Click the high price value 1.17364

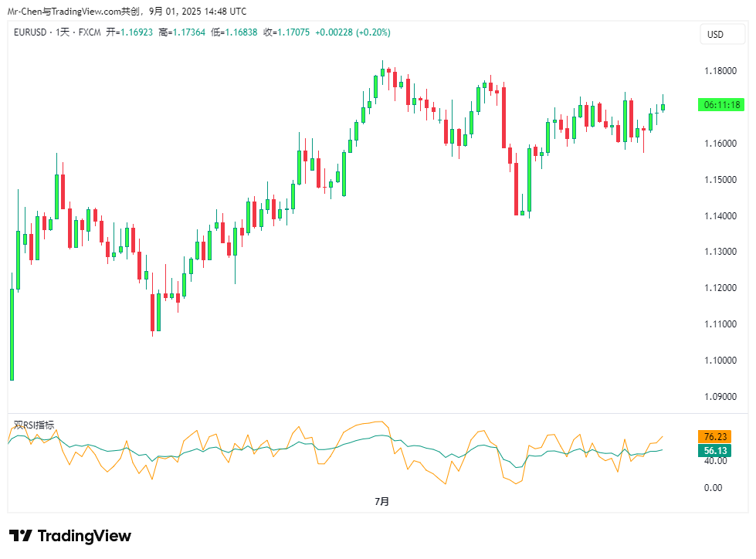click(189, 32)
